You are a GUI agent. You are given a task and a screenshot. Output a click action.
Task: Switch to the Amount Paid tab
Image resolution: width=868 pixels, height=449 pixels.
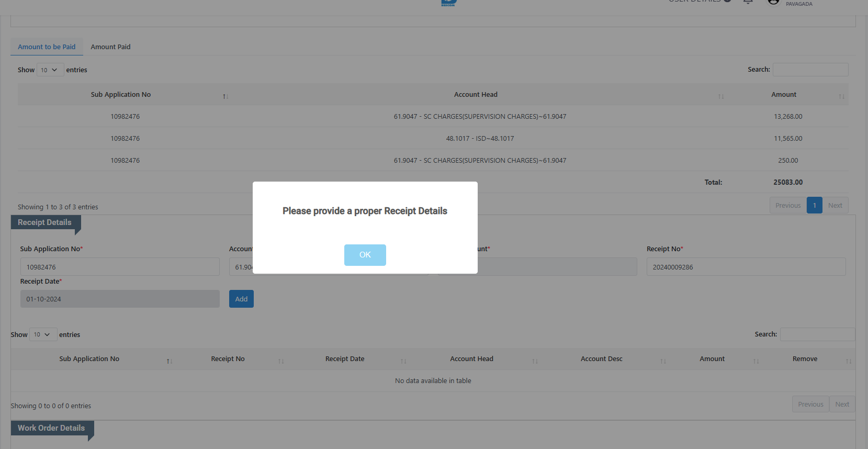pyautogui.click(x=110, y=47)
